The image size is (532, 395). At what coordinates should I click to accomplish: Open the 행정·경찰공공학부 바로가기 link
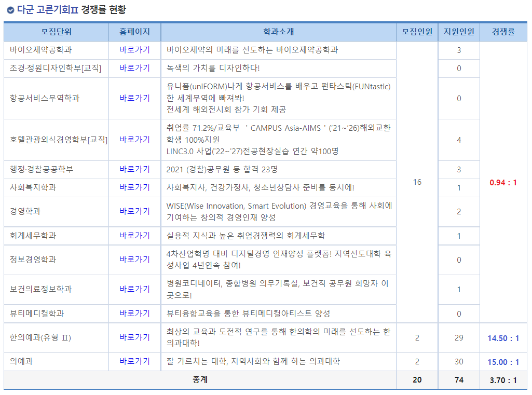(x=134, y=169)
